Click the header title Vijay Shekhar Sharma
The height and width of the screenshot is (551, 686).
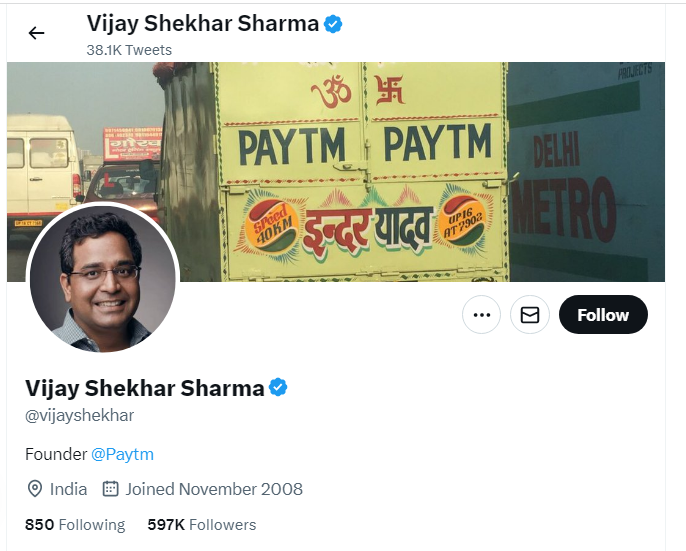[x=203, y=24]
